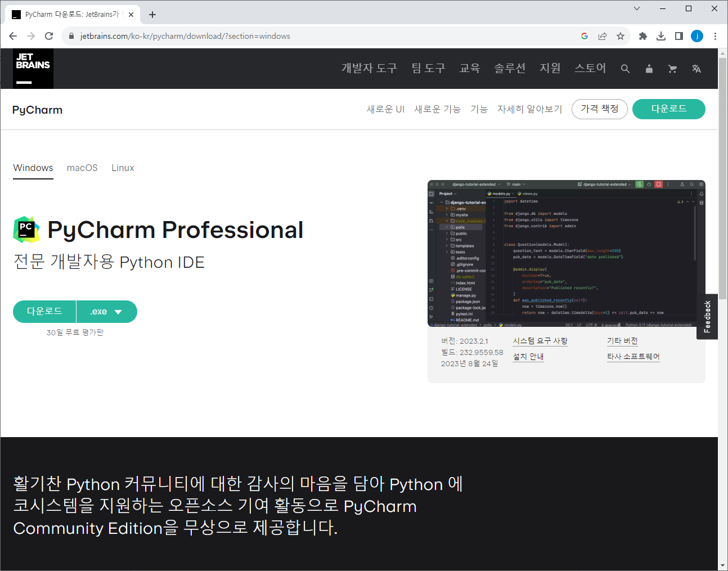Open the 시스템 요구 사항 link
This screenshot has width=728, height=571.
click(540, 341)
